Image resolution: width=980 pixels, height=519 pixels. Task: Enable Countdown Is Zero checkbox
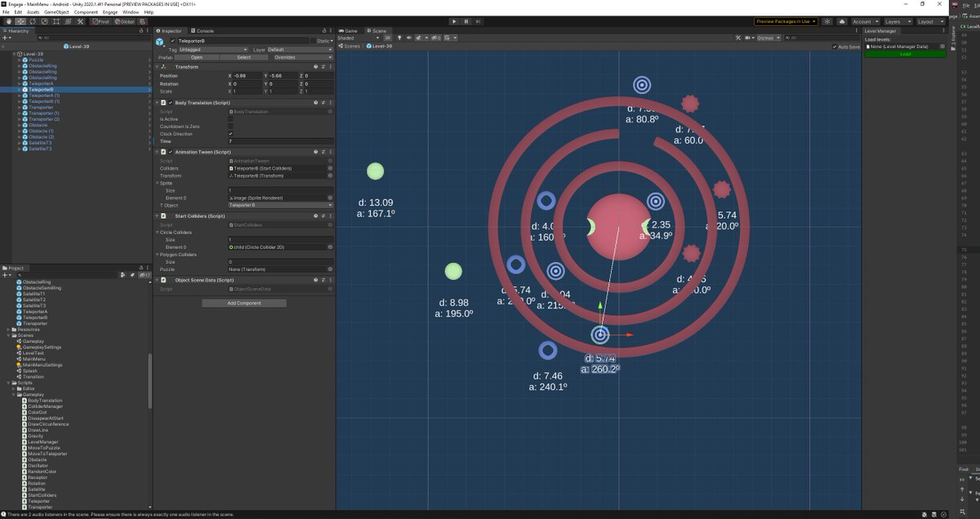click(230, 126)
